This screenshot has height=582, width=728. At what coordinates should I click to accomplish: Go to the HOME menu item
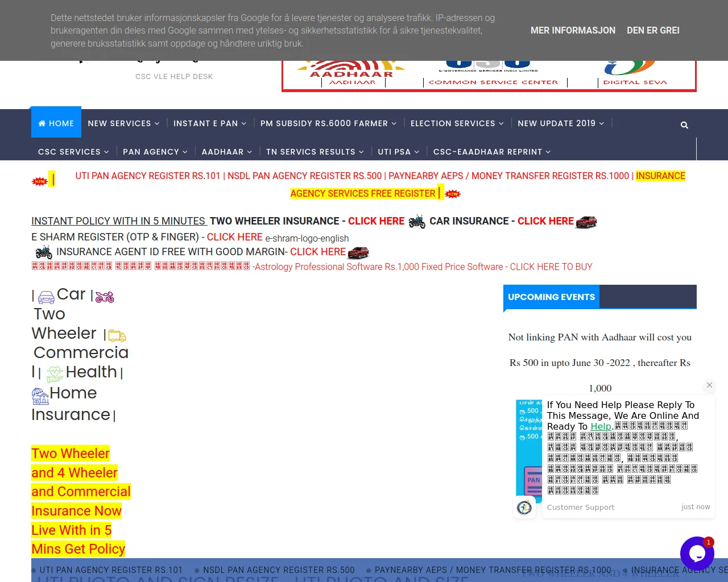click(x=56, y=123)
